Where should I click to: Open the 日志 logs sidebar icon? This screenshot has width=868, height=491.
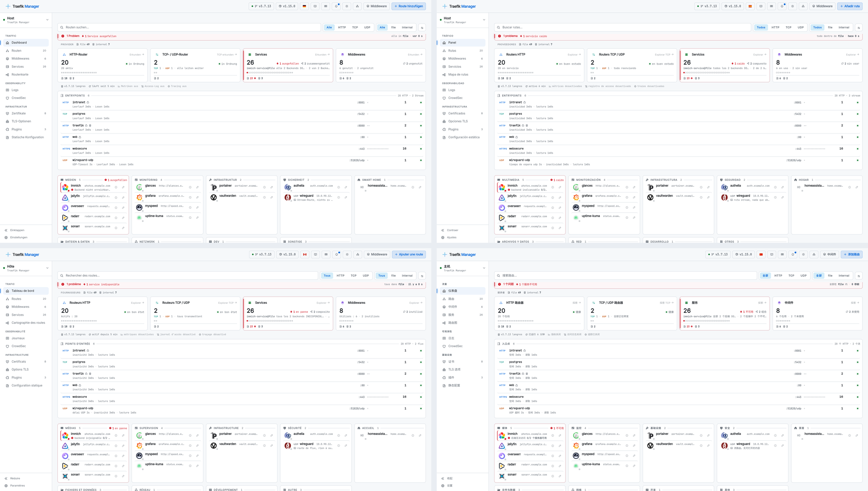click(x=444, y=338)
